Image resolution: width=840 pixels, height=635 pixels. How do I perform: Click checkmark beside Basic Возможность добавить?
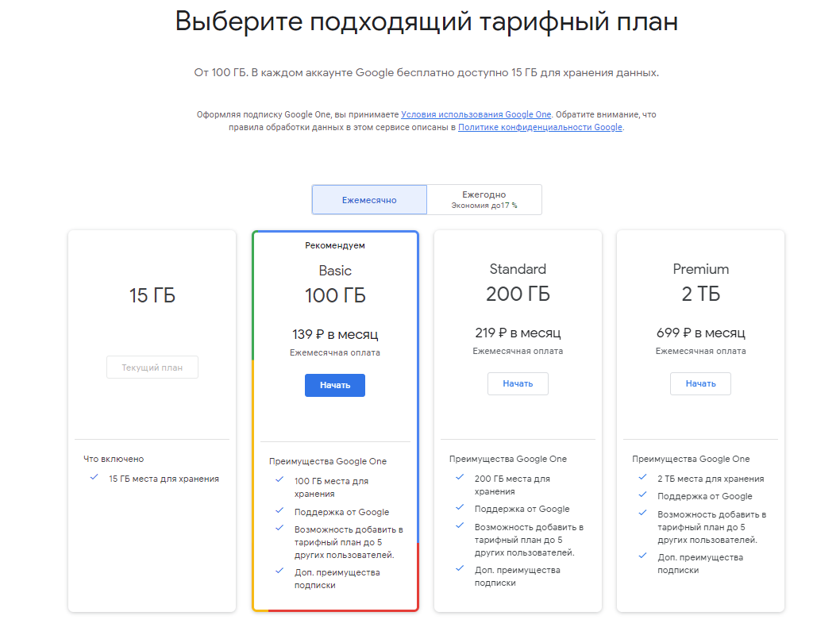[x=279, y=528]
